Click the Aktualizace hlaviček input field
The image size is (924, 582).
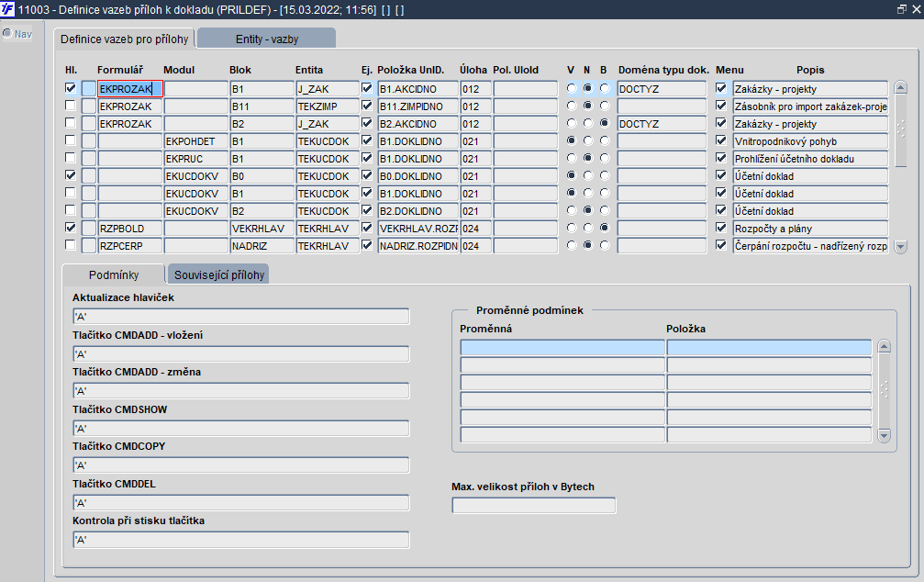point(240,317)
